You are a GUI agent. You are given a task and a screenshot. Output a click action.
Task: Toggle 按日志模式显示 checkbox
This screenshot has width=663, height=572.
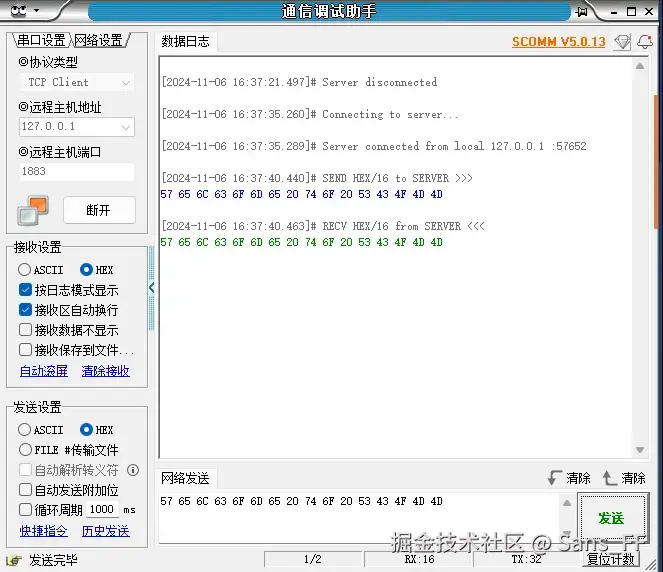coord(68,290)
